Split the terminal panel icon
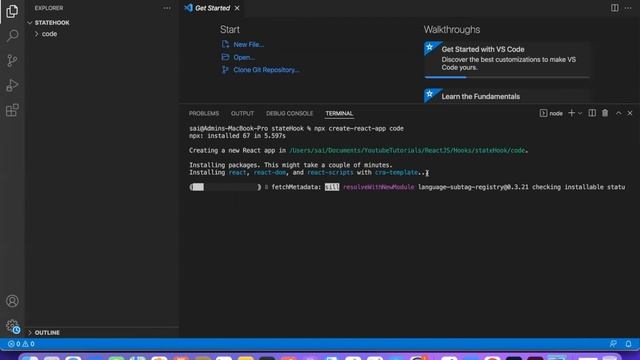 592,113
